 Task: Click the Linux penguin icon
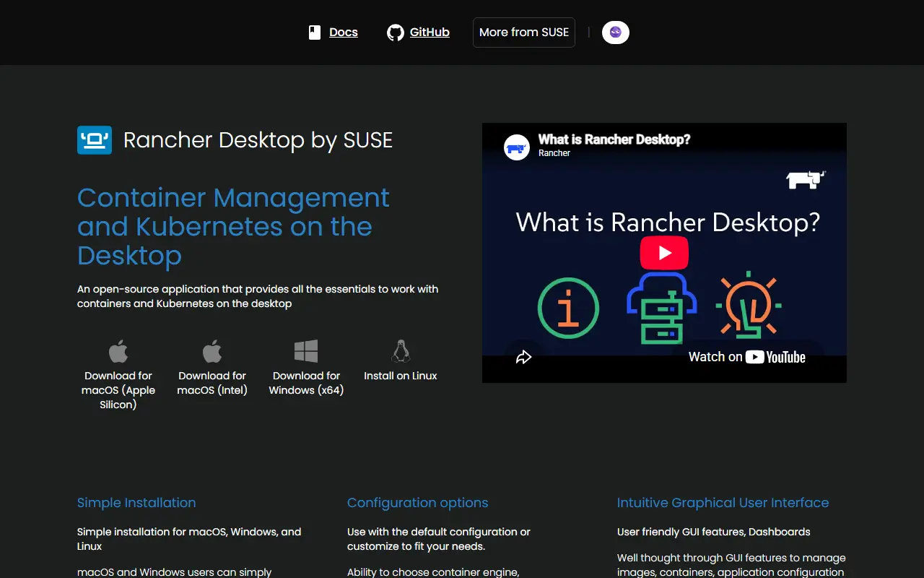click(x=401, y=352)
